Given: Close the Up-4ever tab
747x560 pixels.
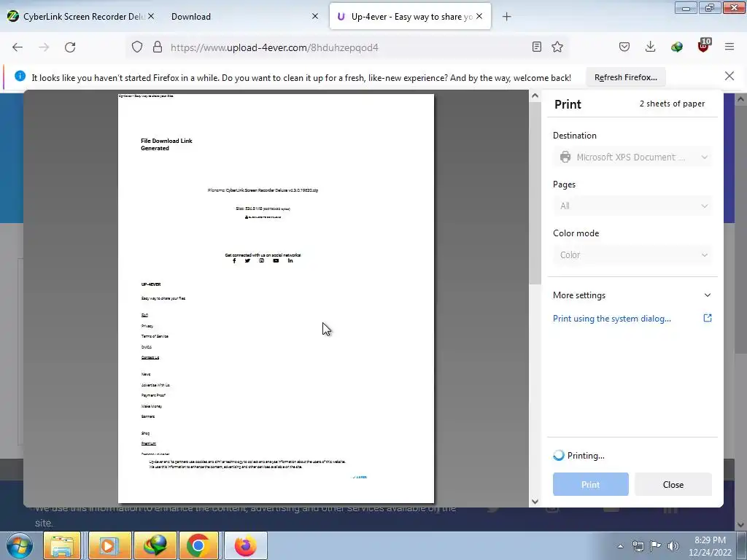Looking at the screenshot, I should click(479, 16).
